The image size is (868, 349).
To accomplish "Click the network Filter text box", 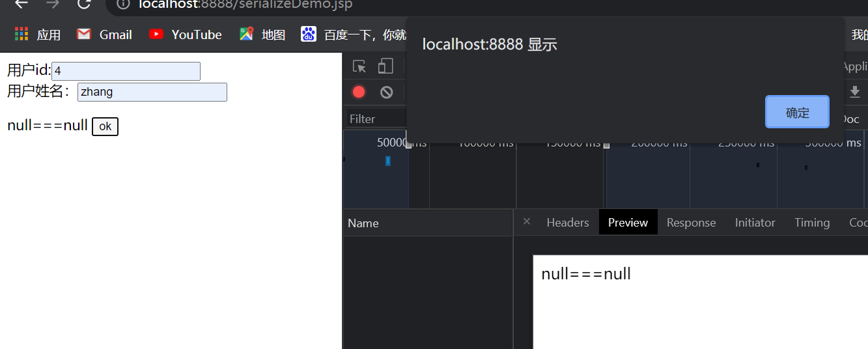I will click(x=377, y=119).
